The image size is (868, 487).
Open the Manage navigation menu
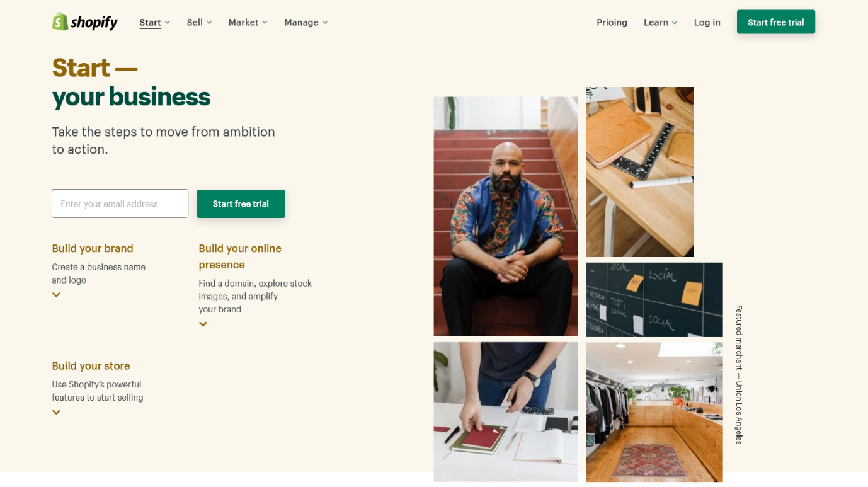306,22
